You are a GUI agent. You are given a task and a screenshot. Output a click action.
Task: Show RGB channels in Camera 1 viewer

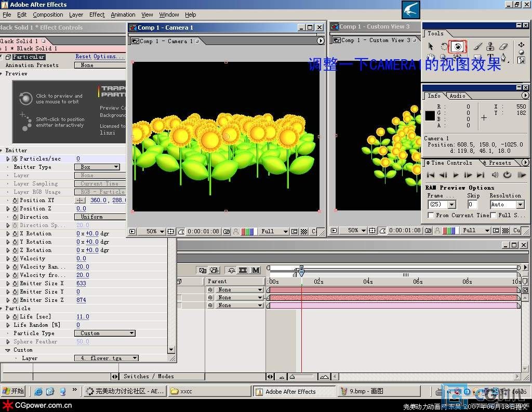pyautogui.click(x=247, y=231)
